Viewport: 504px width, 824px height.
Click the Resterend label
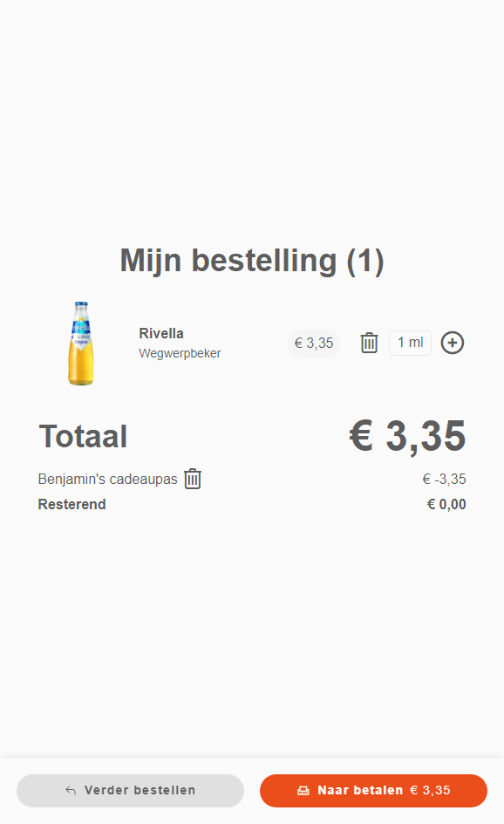(72, 505)
